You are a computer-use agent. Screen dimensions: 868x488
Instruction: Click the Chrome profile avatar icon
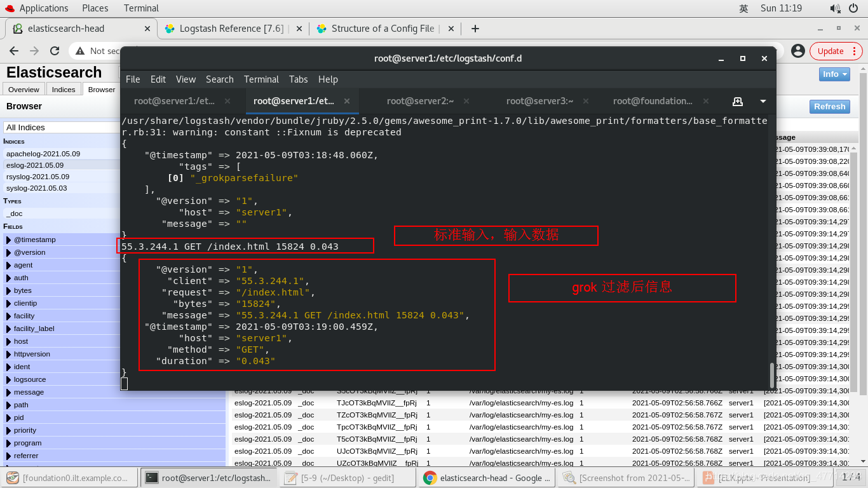[x=798, y=51]
